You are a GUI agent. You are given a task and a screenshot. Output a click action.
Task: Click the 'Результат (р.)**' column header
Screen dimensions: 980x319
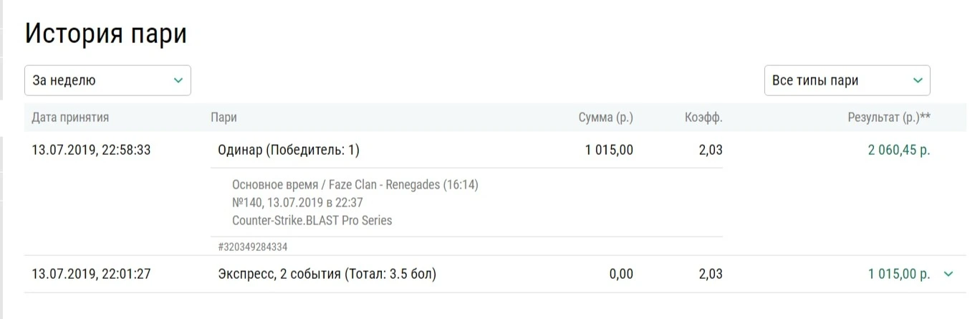coord(889,118)
